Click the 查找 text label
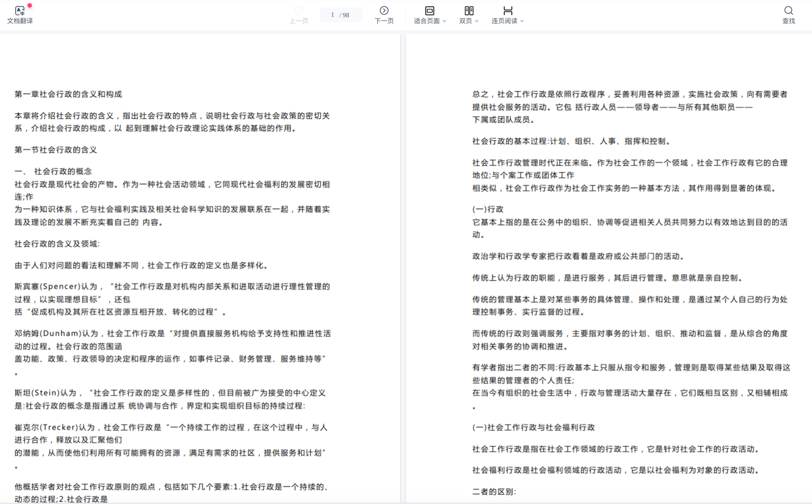This screenshot has width=812, height=504. coord(788,21)
